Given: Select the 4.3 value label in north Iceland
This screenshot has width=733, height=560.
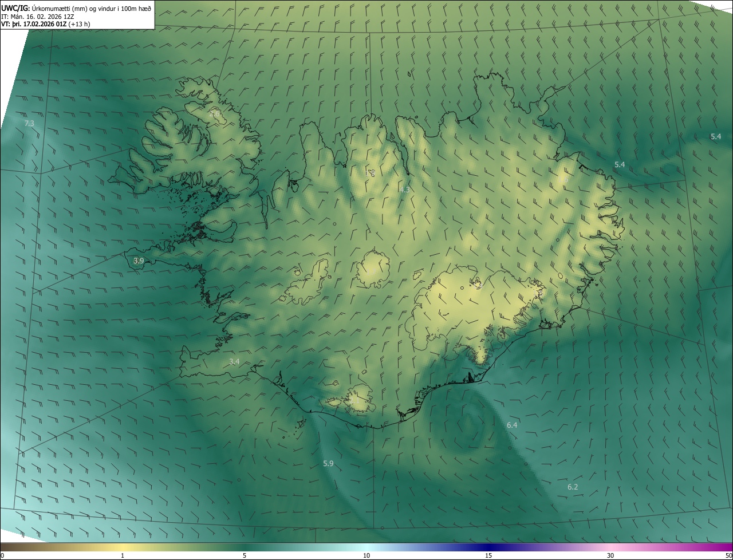Looking at the screenshot, I should coord(404,190).
